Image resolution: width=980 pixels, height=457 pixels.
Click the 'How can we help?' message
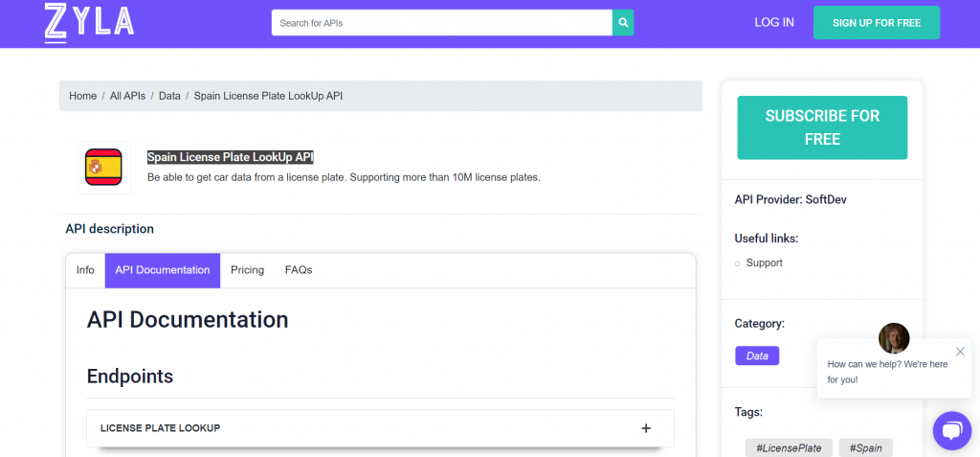[x=887, y=372]
